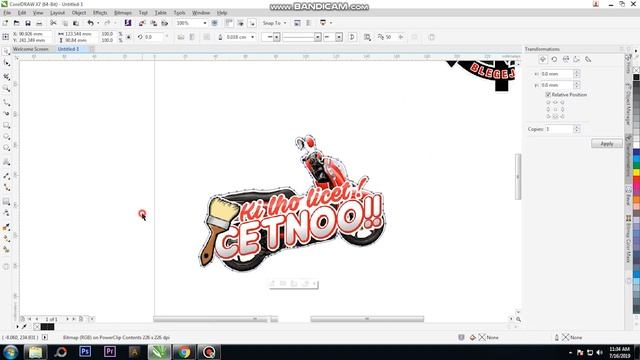Screen dimensions: 640x360
Task: Open the Effects menu
Action: point(100,13)
